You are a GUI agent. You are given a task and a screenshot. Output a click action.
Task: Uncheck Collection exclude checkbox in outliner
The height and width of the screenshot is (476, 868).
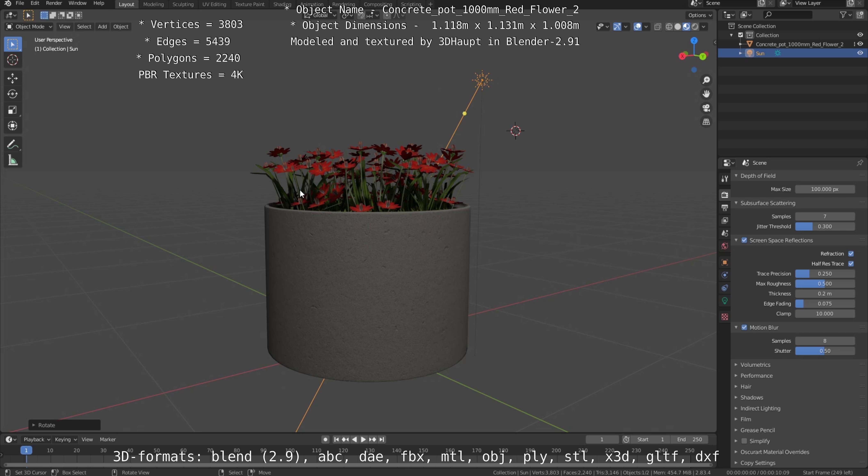[x=741, y=35]
